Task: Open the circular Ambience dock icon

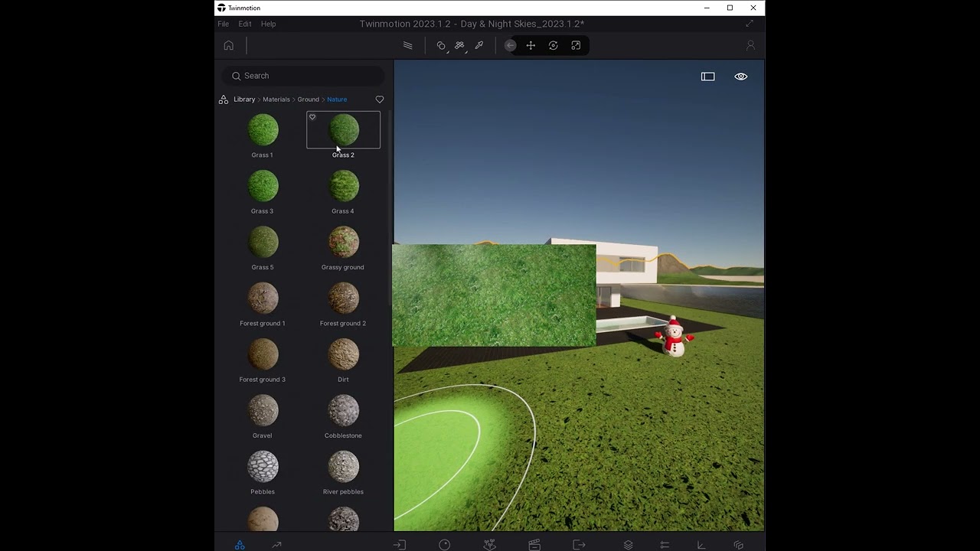Action: click(x=445, y=545)
